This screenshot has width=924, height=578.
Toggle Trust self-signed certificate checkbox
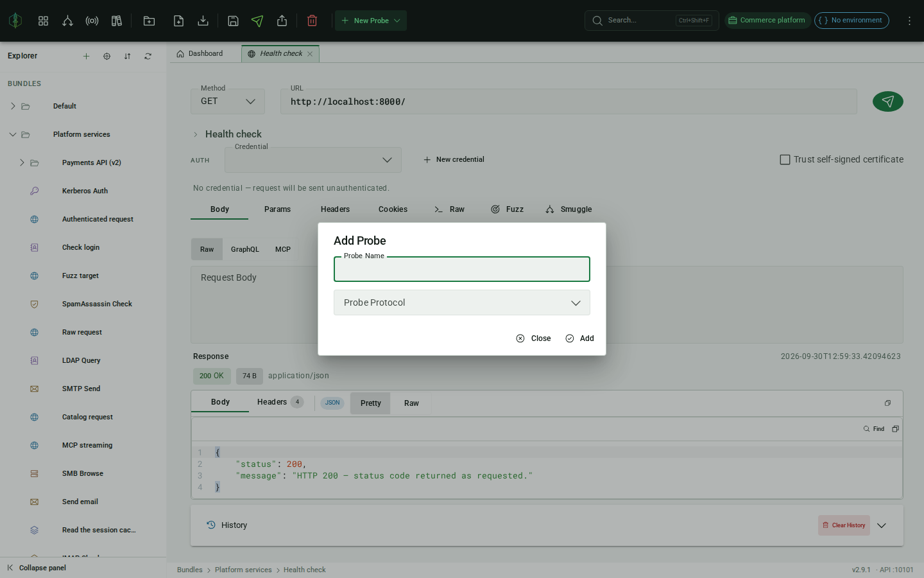[x=785, y=159]
